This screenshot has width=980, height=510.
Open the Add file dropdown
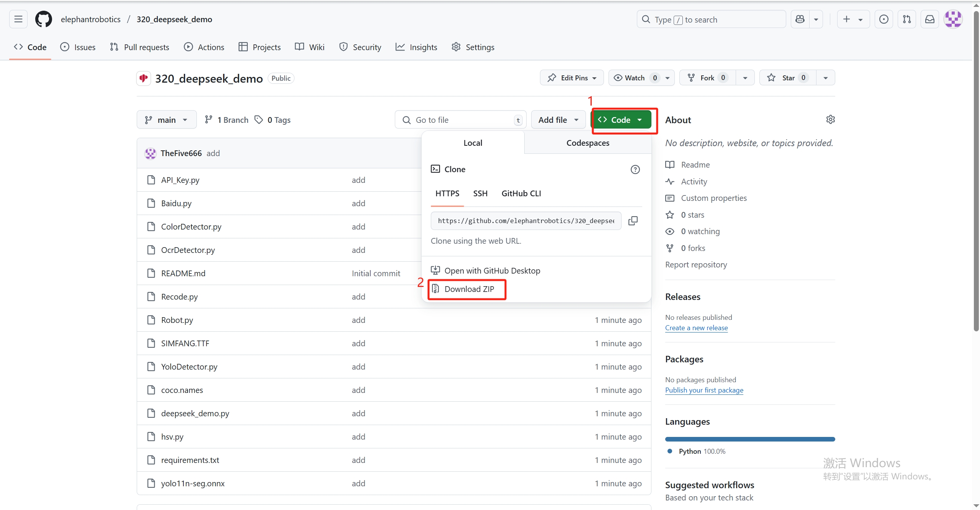point(558,120)
